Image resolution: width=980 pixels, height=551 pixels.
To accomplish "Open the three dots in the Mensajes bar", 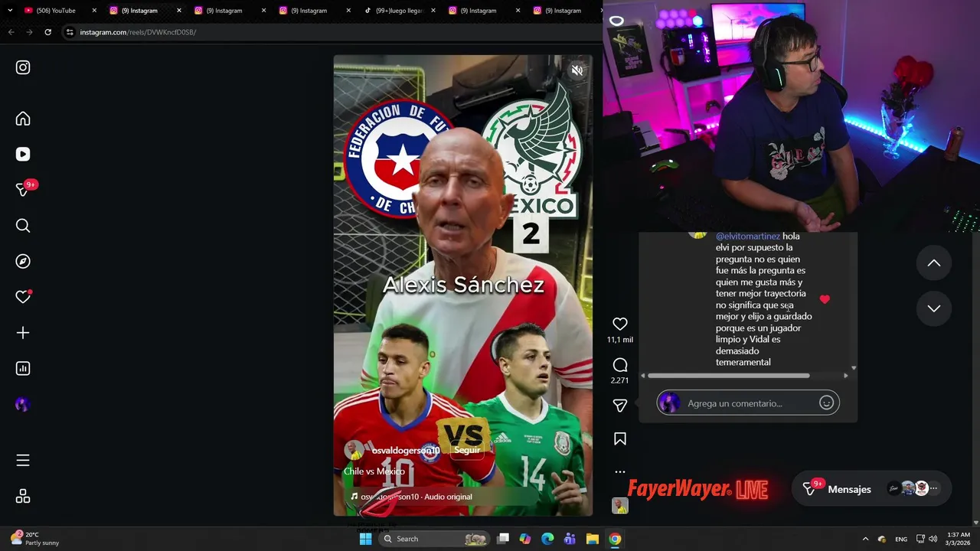I will pyautogui.click(x=933, y=488).
